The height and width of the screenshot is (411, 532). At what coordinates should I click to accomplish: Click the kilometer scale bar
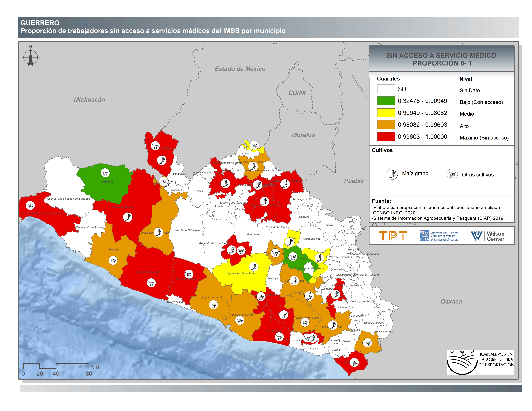pos(56,366)
